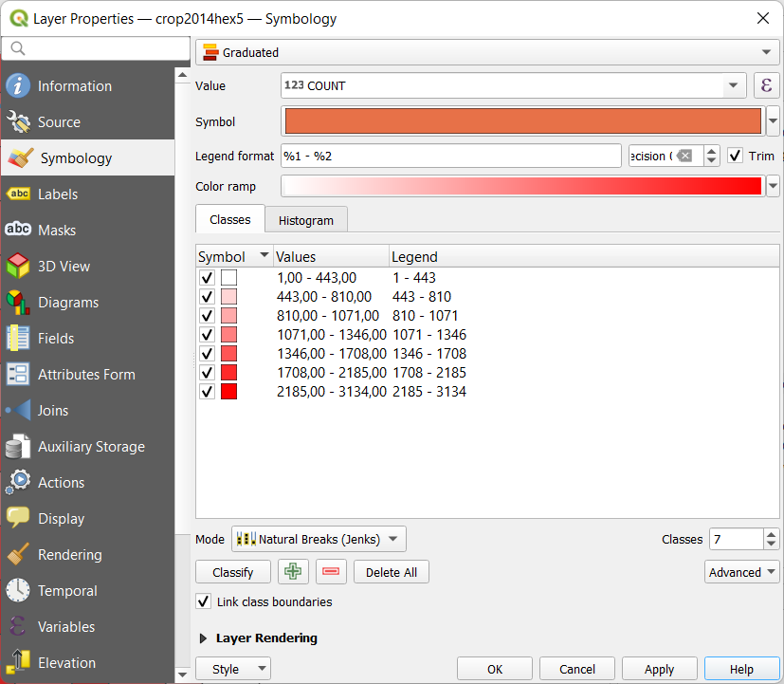Screen dimensions: 784x684
Task: Click the expression editor epsilon button
Action: [766, 85]
